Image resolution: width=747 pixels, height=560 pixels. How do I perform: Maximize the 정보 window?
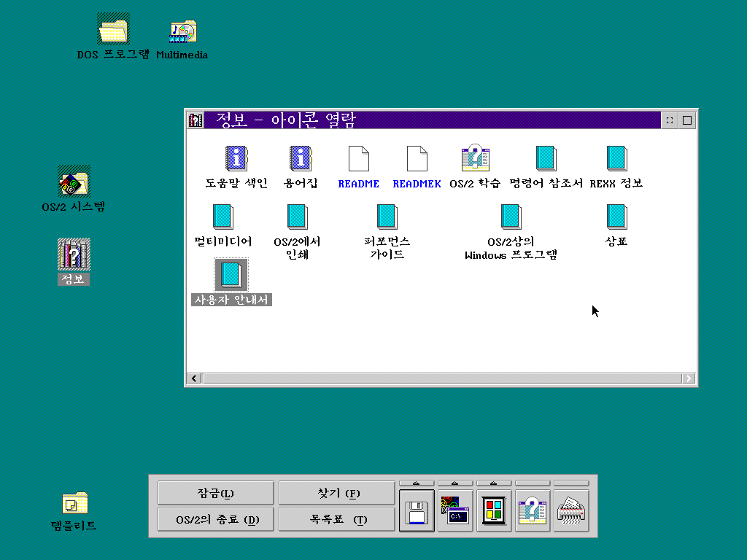point(687,120)
